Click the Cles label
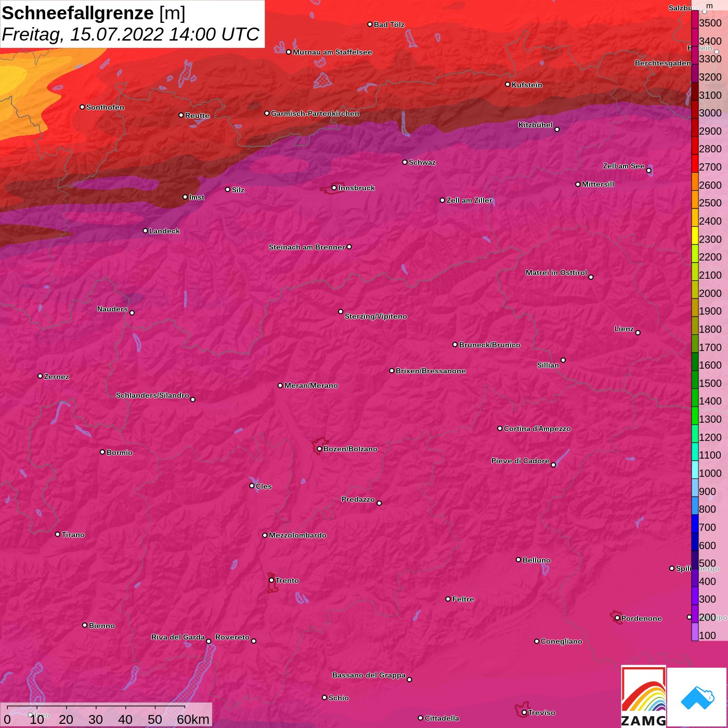Viewport: 728px width, 728px height. [x=264, y=486]
